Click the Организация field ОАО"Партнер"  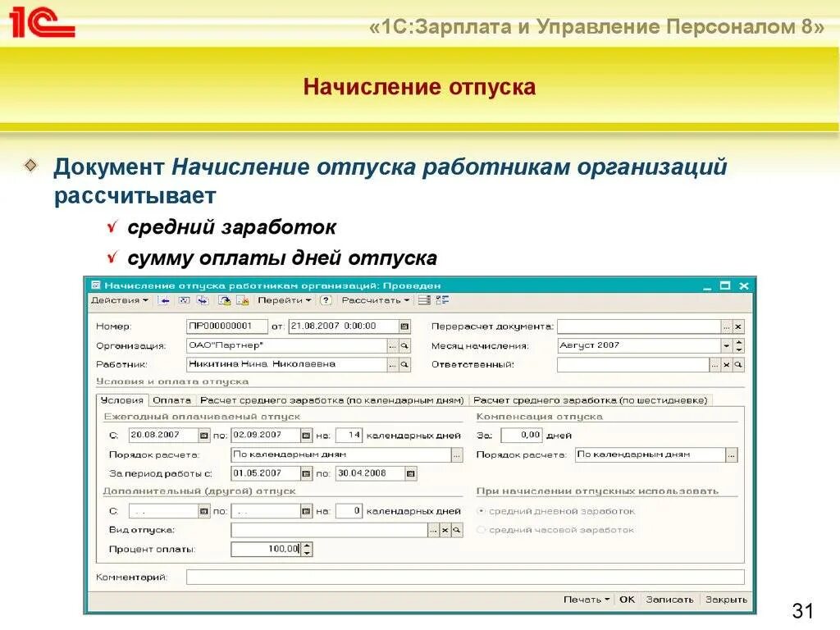(x=286, y=346)
